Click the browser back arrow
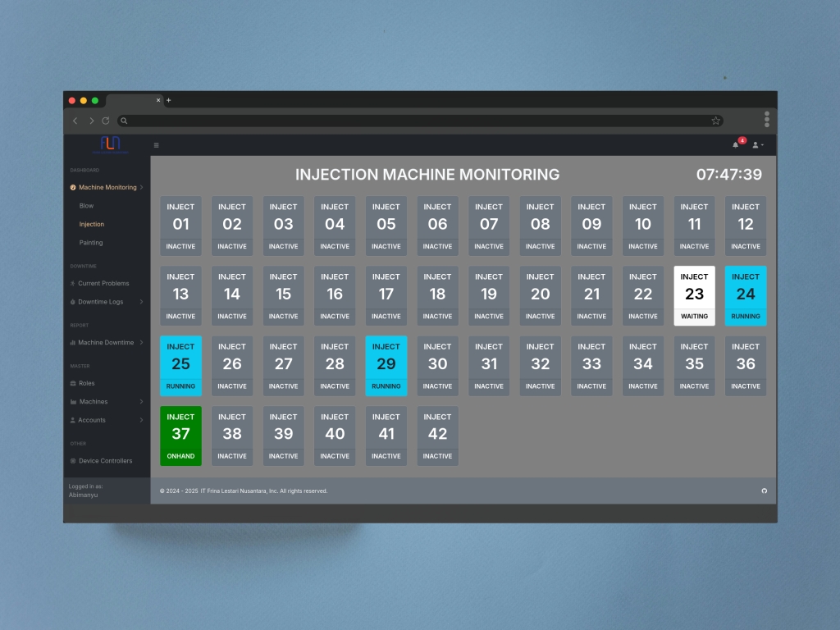The width and height of the screenshot is (840, 630). [75, 121]
